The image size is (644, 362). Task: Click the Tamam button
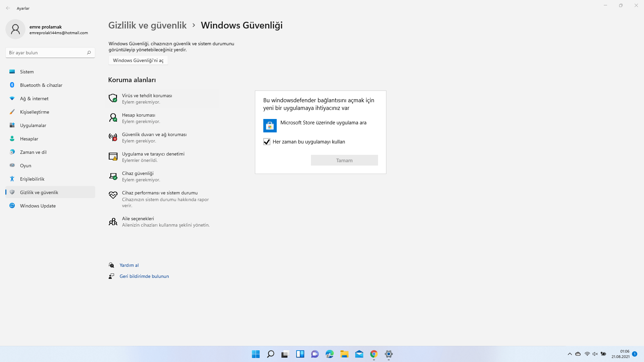344,160
